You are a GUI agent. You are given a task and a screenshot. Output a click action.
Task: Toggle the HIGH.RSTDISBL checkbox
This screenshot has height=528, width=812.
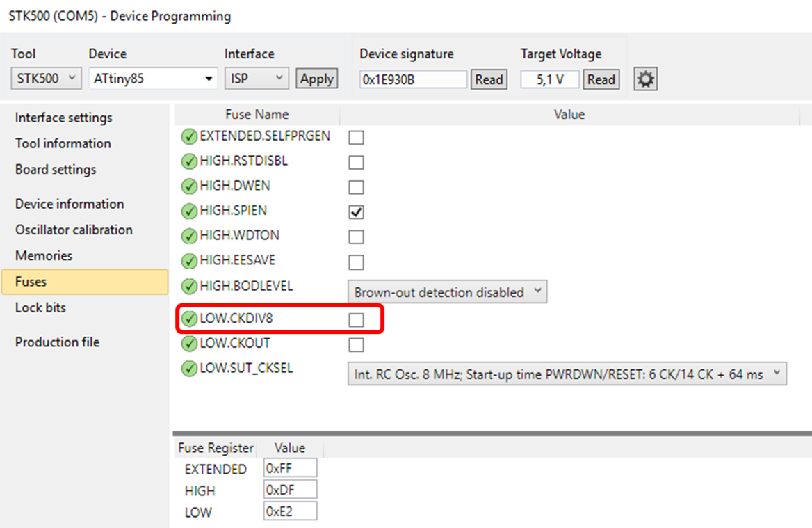(x=356, y=162)
